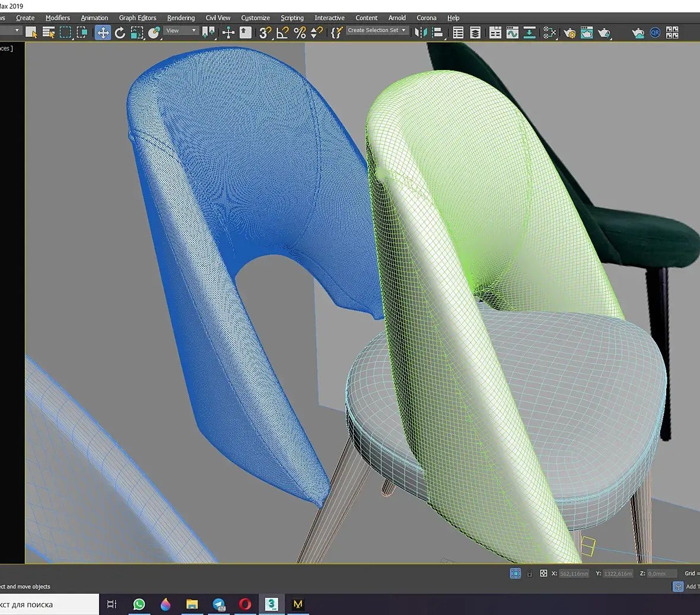Open the Create menu
This screenshot has width=700, height=615.
click(25, 18)
